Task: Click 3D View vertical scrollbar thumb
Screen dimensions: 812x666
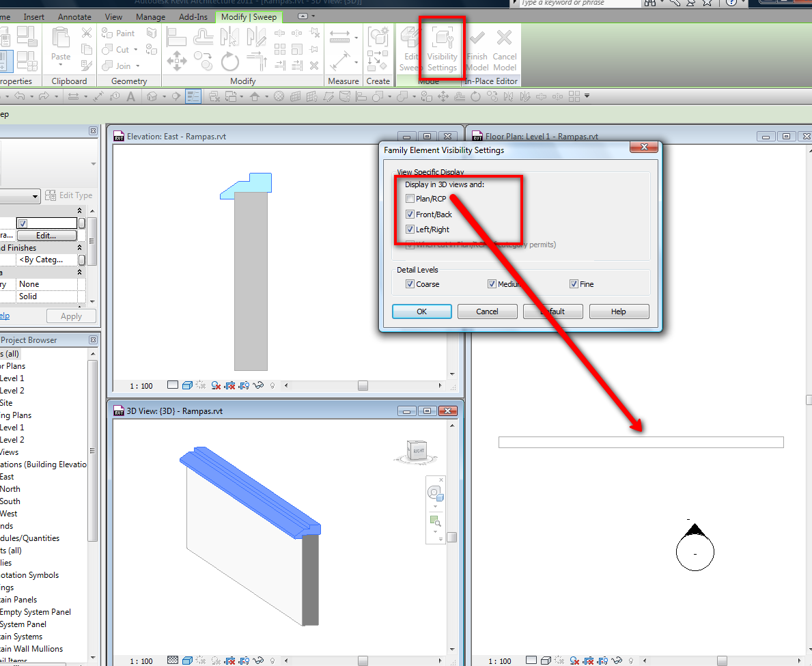Action: (x=451, y=537)
